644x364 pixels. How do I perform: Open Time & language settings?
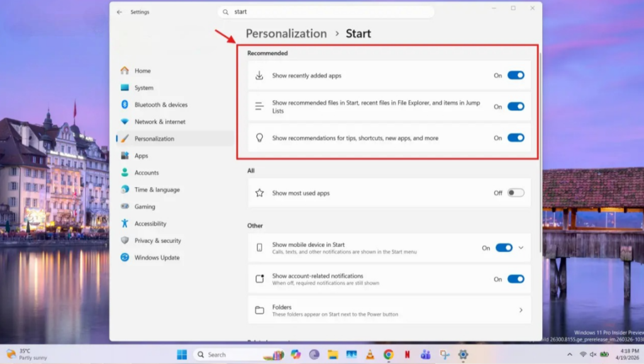click(175, 190)
